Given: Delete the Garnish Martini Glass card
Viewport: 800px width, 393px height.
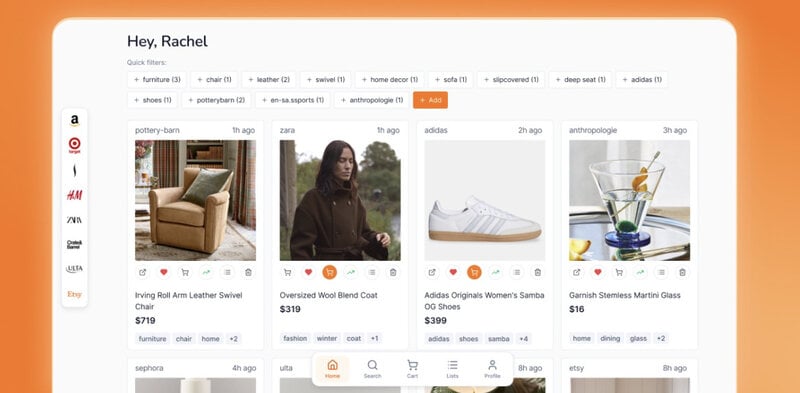Looking at the screenshot, I should point(683,273).
